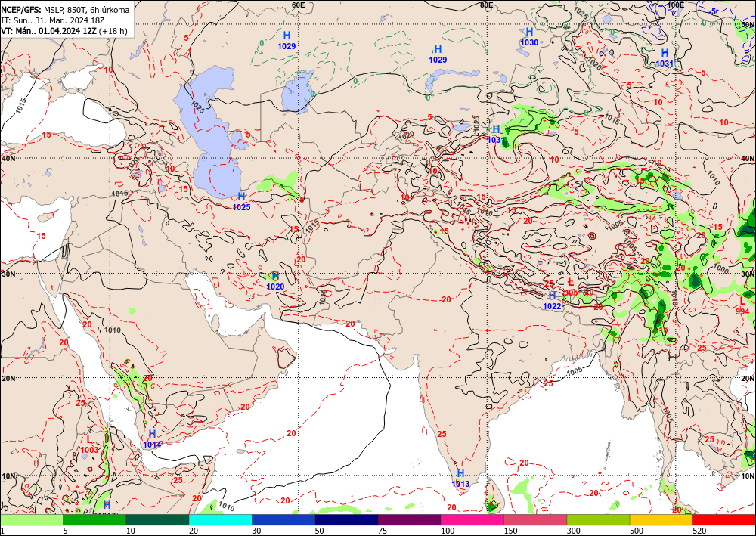Image resolution: width=756 pixels, height=536 pixels.
Task: Select the initialization time 'IT: Sun.. 31. Mar.. 2024 18Z'
Action: (53, 20)
